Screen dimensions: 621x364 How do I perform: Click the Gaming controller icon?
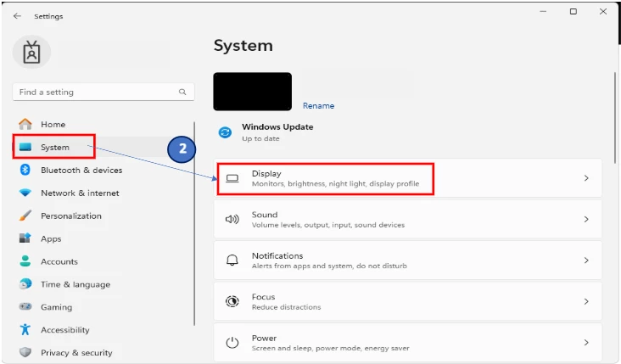(x=25, y=306)
